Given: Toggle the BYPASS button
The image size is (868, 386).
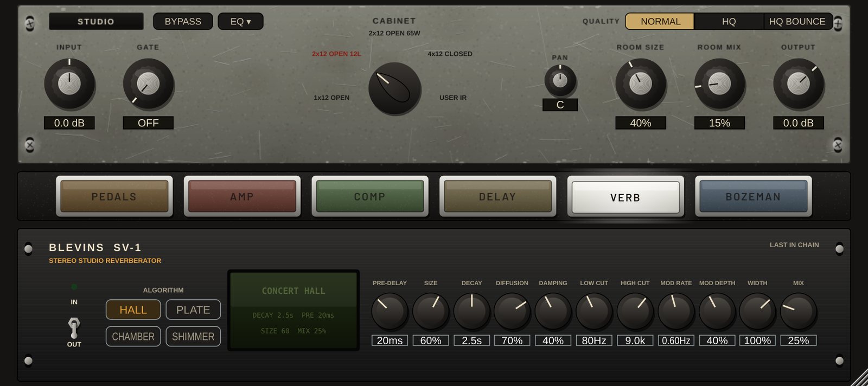Looking at the screenshot, I should coord(183,21).
